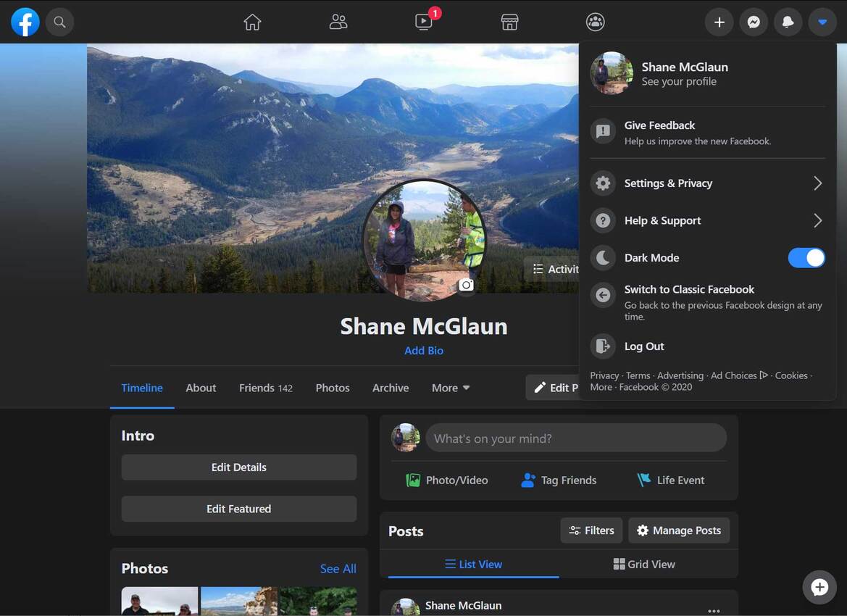Click See All photos link
The height and width of the screenshot is (616, 847).
[x=338, y=569]
